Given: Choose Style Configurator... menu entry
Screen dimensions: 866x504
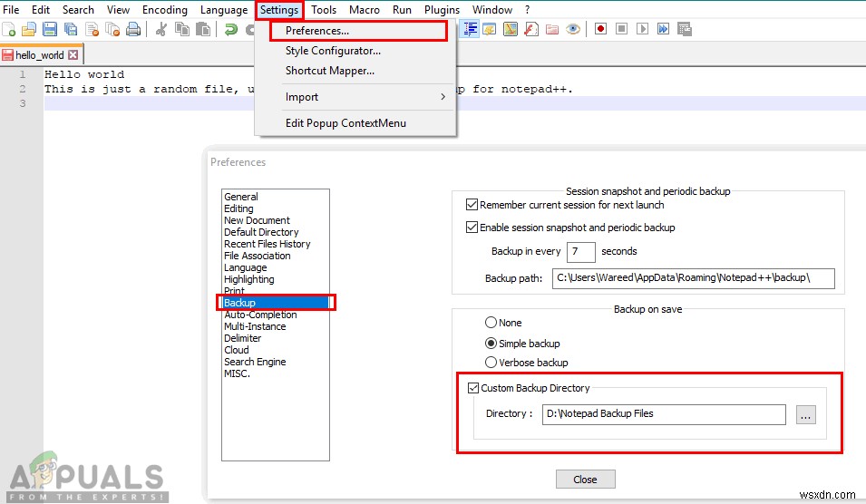Looking at the screenshot, I should (333, 51).
